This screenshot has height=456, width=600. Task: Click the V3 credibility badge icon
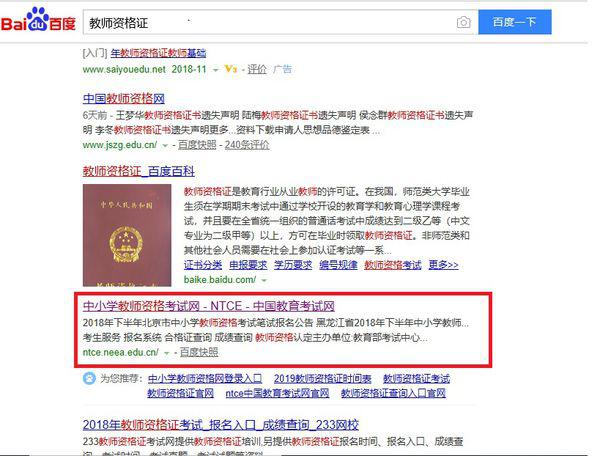tap(230, 69)
